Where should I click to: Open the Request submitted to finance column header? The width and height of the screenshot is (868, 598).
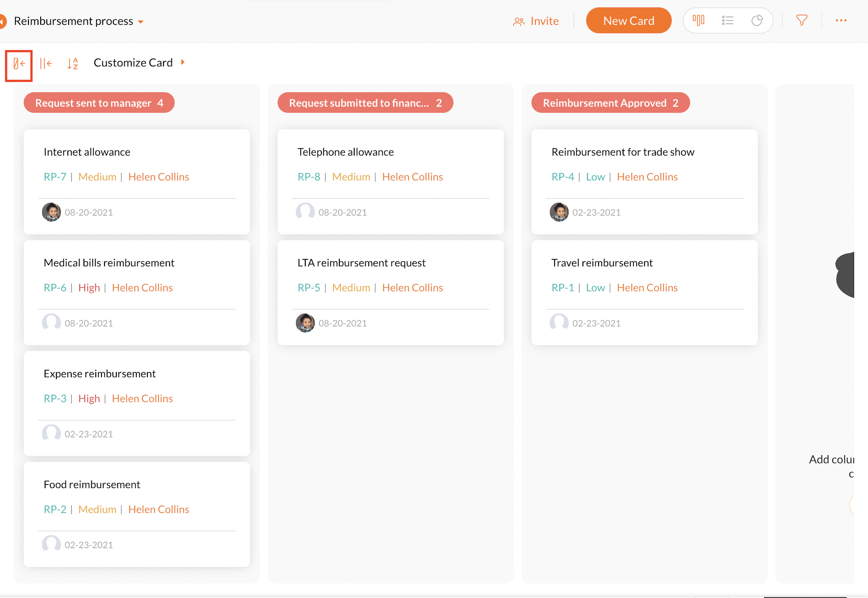pos(365,103)
